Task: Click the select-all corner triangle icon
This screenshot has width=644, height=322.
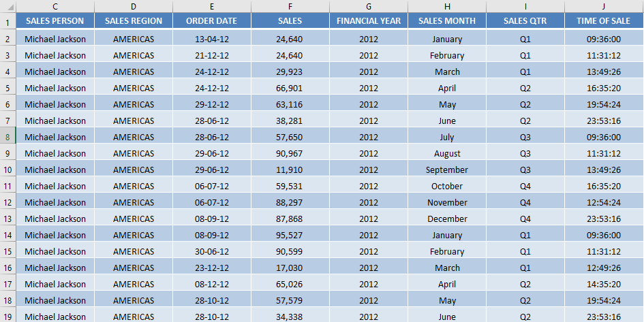Action: [x=11, y=7]
